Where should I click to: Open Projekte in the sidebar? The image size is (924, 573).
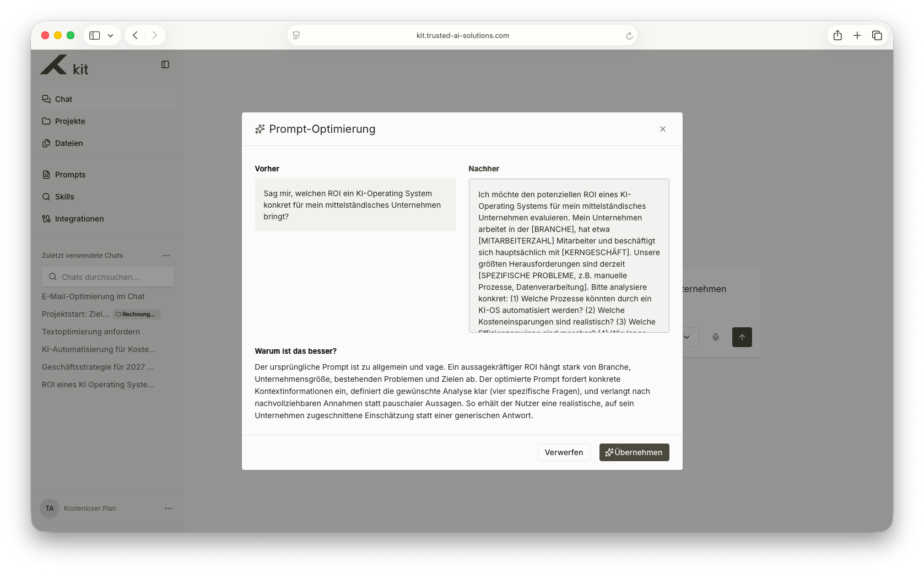pos(108,121)
